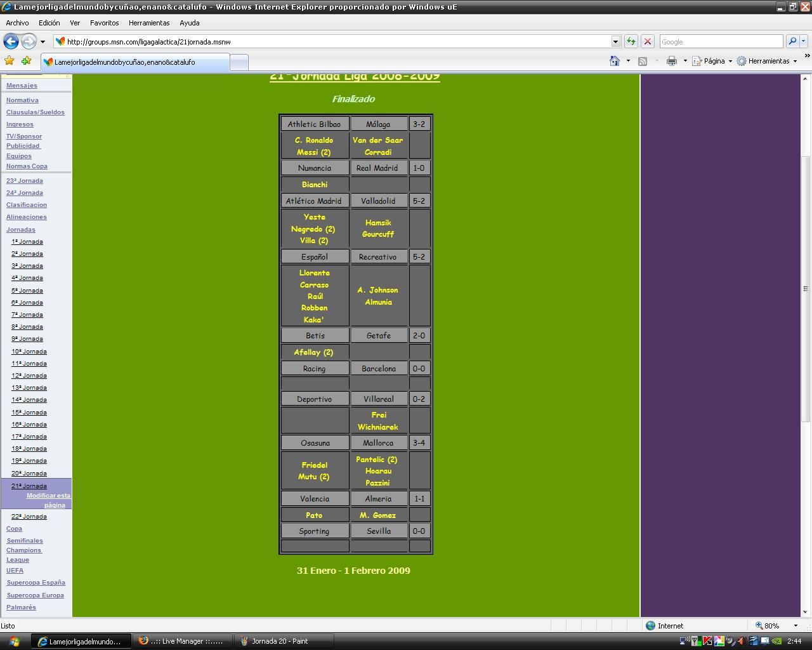Show more toolbar commands chevron
Screen dimensions: 812x650
(807, 56)
